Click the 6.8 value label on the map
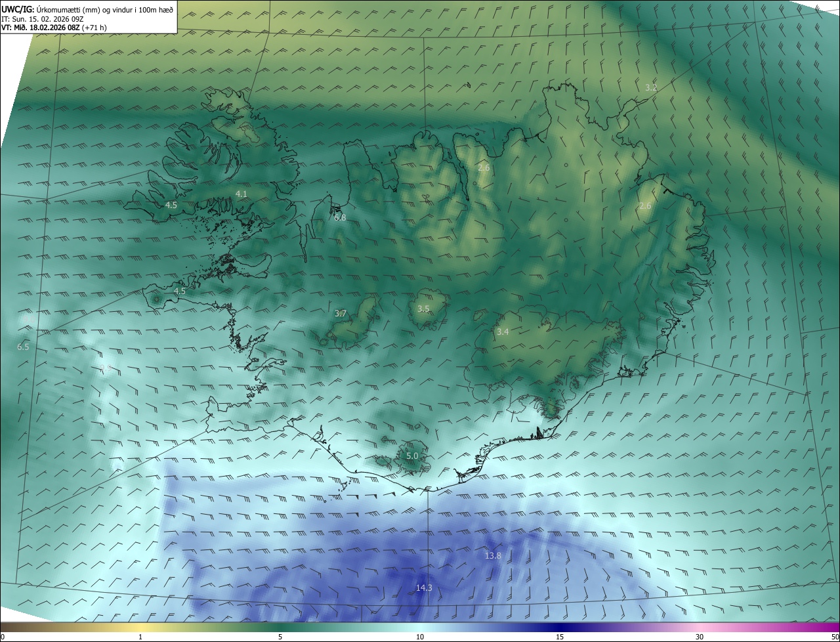The height and width of the screenshot is (642, 840). coord(340,217)
